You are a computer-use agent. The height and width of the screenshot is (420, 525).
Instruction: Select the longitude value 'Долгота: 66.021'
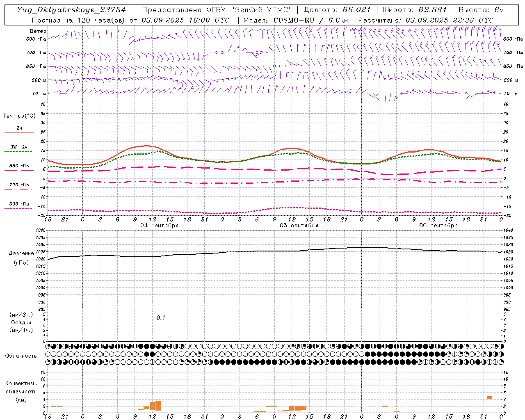[x=337, y=10]
